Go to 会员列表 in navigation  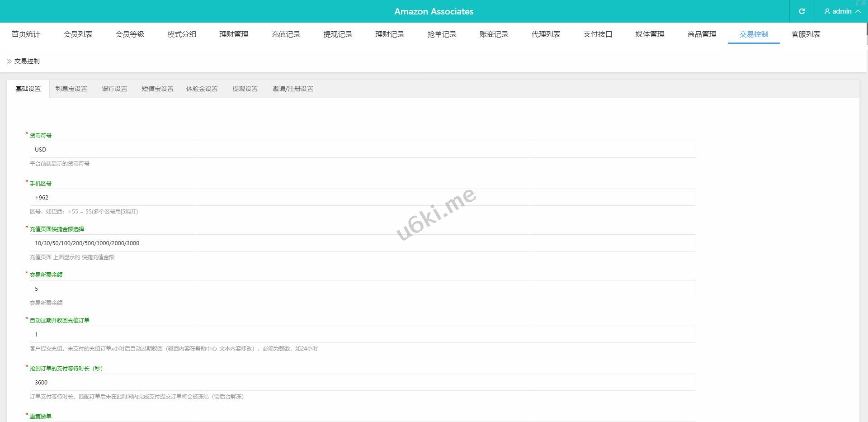pos(78,34)
